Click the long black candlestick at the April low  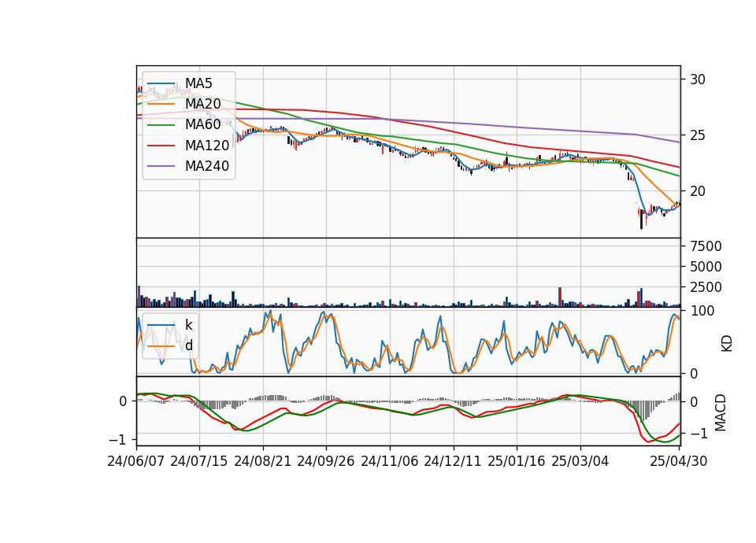click(642, 220)
